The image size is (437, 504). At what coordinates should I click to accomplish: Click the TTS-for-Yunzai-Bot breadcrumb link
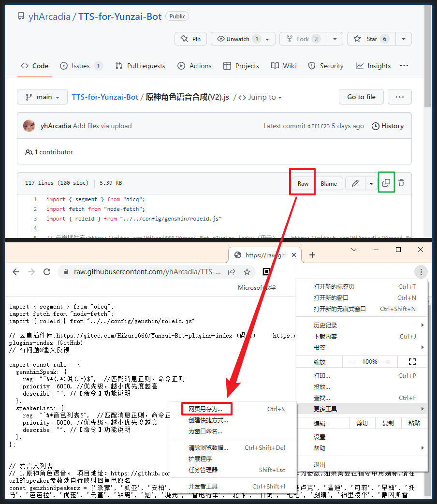[105, 97]
